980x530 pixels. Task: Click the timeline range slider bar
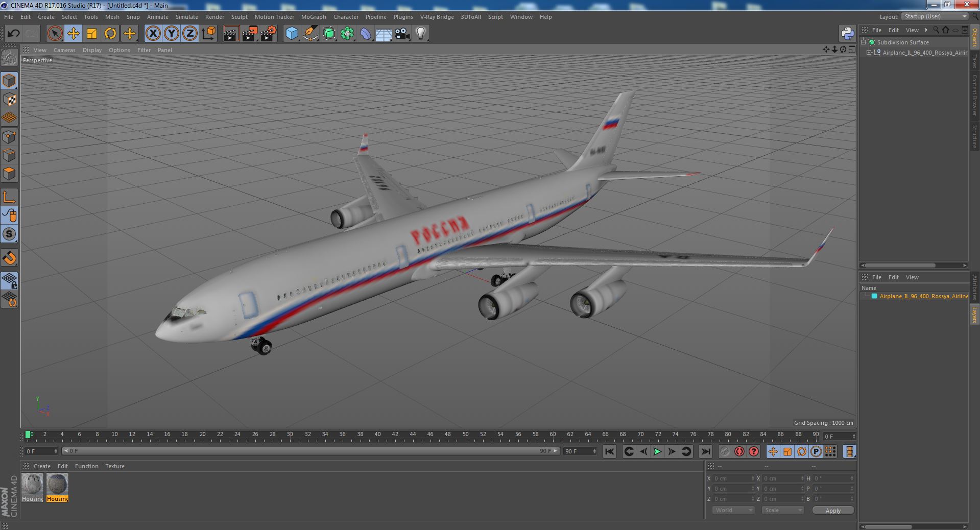[x=310, y=451]
